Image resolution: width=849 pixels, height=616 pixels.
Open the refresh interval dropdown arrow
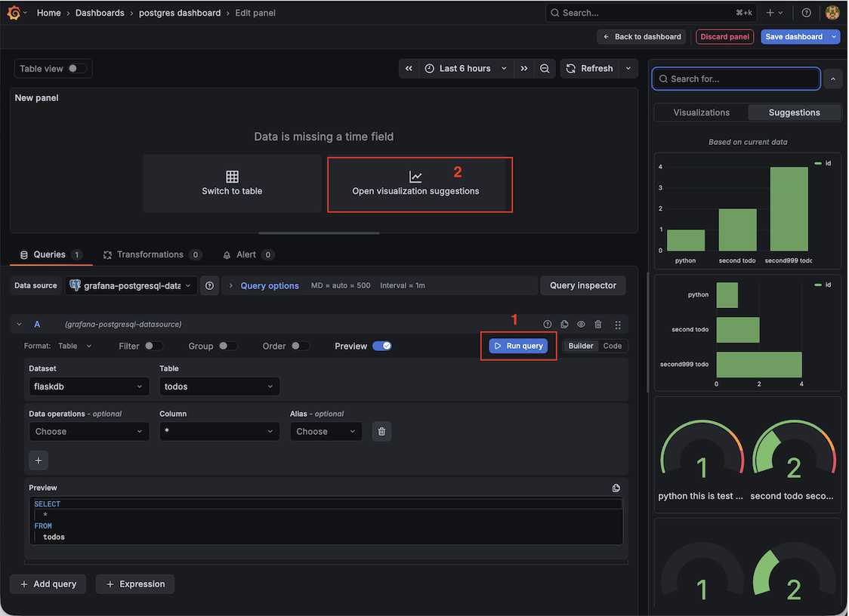[x=628, y=68]
